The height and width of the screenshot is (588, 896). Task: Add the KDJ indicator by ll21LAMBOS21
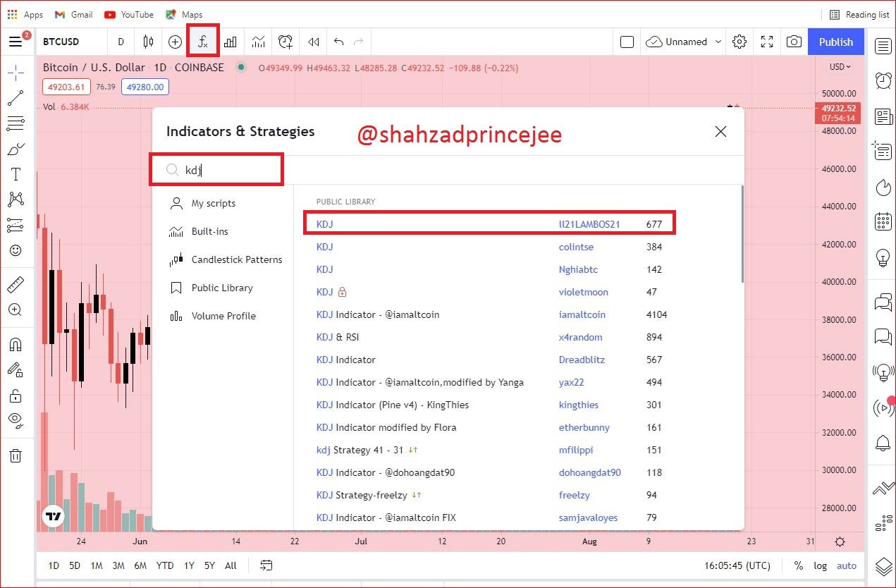click(x=490, y=224)
